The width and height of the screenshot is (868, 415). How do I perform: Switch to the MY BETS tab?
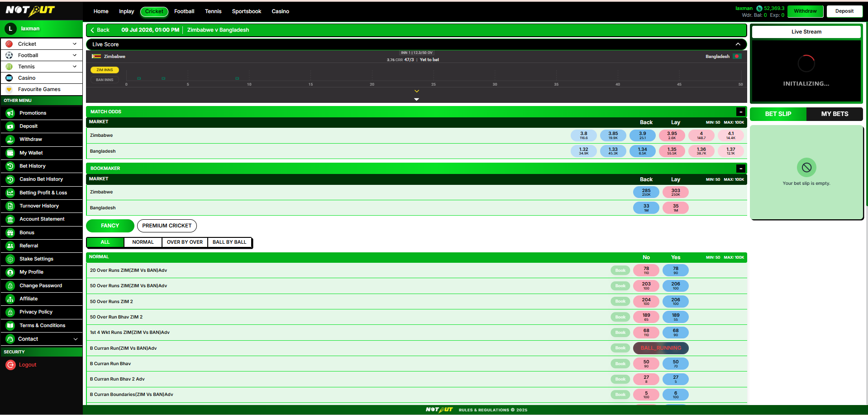835,114
